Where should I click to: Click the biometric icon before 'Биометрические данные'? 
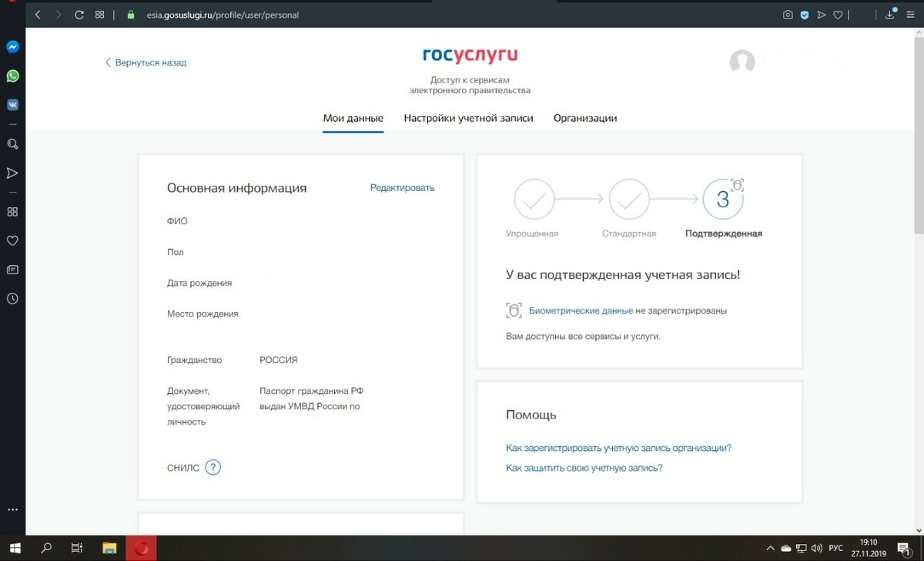pyautogui.click(x=514, y=311)
